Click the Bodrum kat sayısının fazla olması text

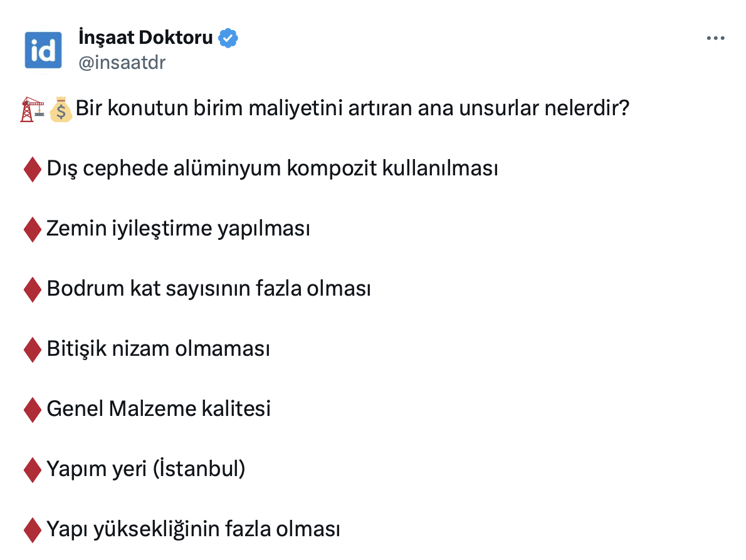point(208,289)
